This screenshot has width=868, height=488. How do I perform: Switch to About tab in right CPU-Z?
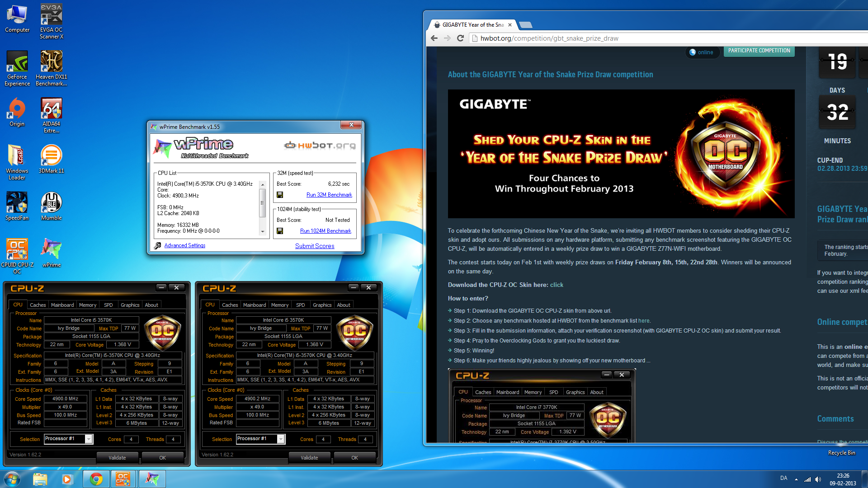[x=344, y=305]
